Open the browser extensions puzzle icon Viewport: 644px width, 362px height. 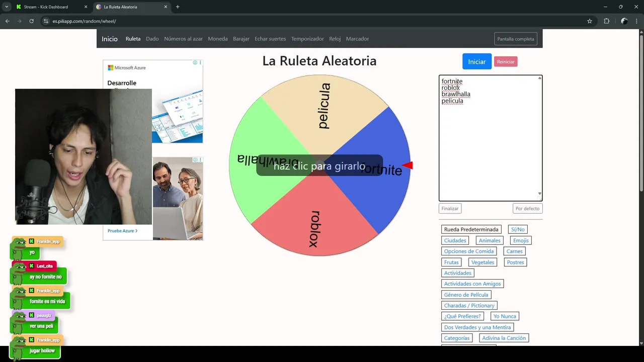coord(606,21)
